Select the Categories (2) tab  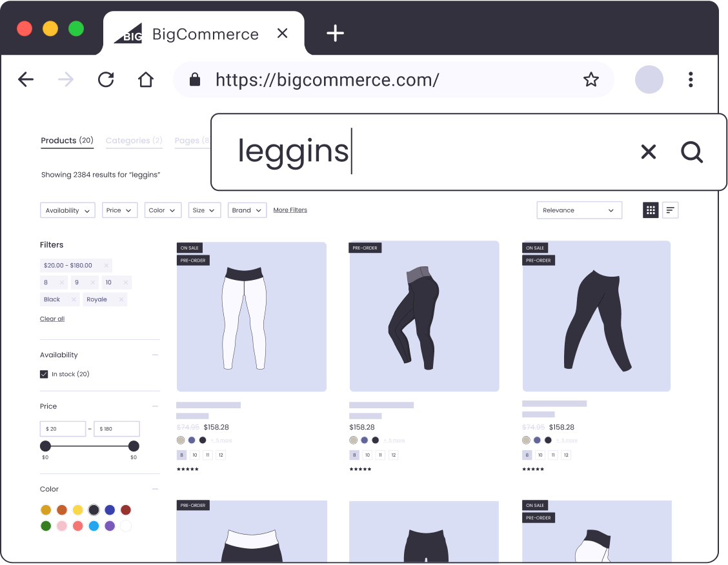[x=134, y=141]
